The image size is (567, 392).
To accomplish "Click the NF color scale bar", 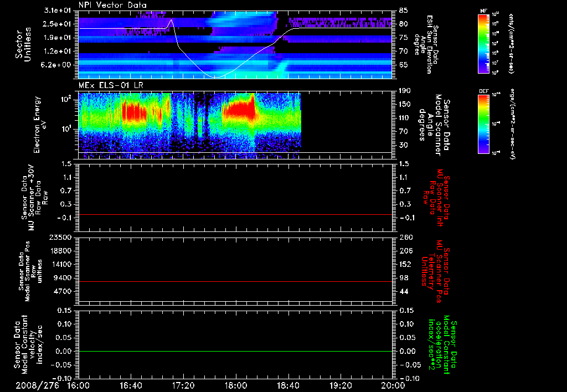I will 484,43.
